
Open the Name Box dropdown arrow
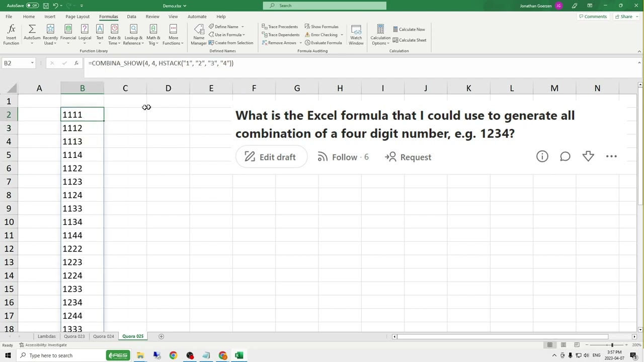pyautogui.click(x=32, y=63)
